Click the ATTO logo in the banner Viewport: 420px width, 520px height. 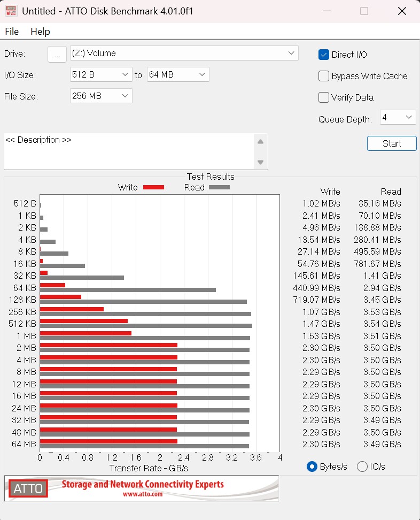(28, 488)
